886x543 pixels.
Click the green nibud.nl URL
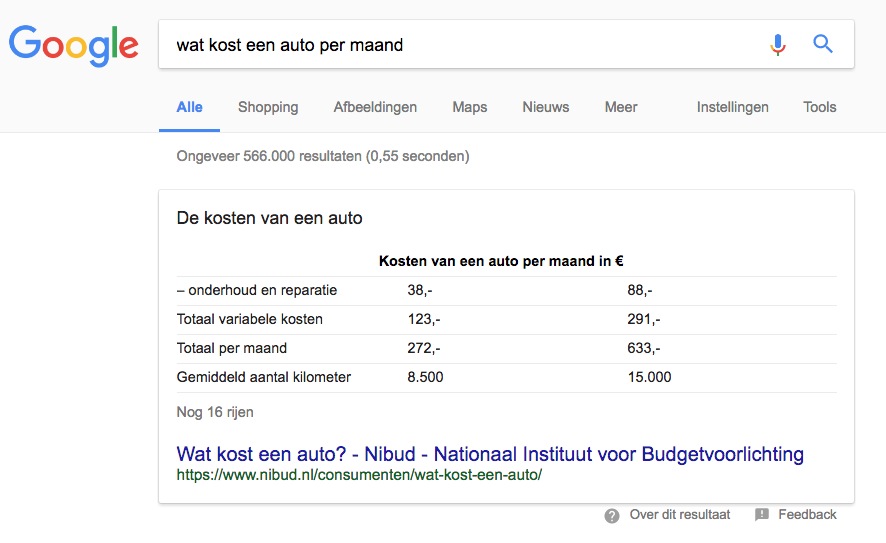tap(359, 475)
